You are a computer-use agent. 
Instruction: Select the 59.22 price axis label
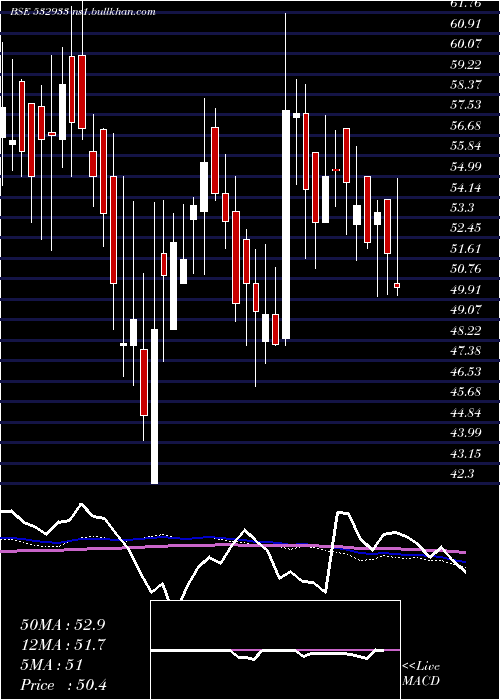466,64
